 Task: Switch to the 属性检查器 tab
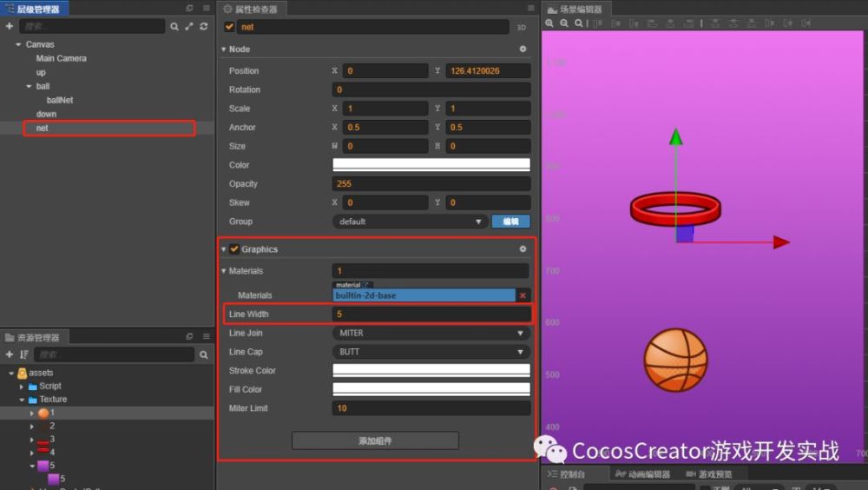[x=251, y=9]
